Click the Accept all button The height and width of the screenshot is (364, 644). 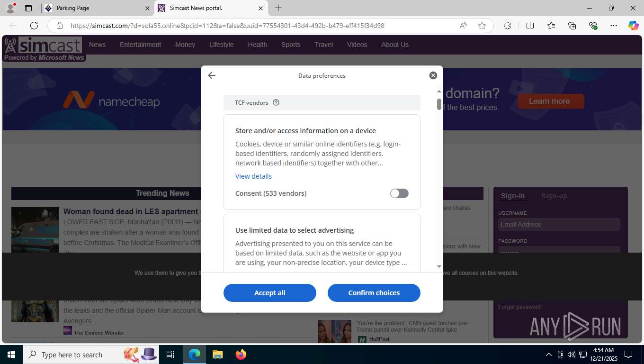(270, 293)
